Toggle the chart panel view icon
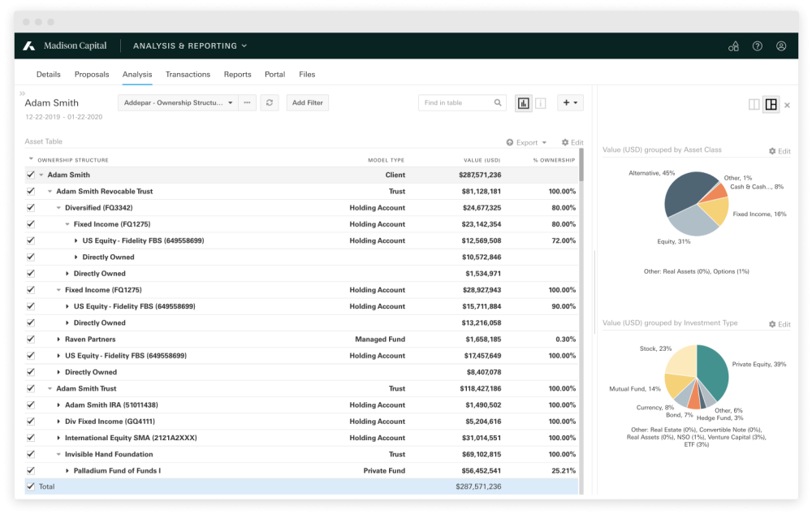 523,103
